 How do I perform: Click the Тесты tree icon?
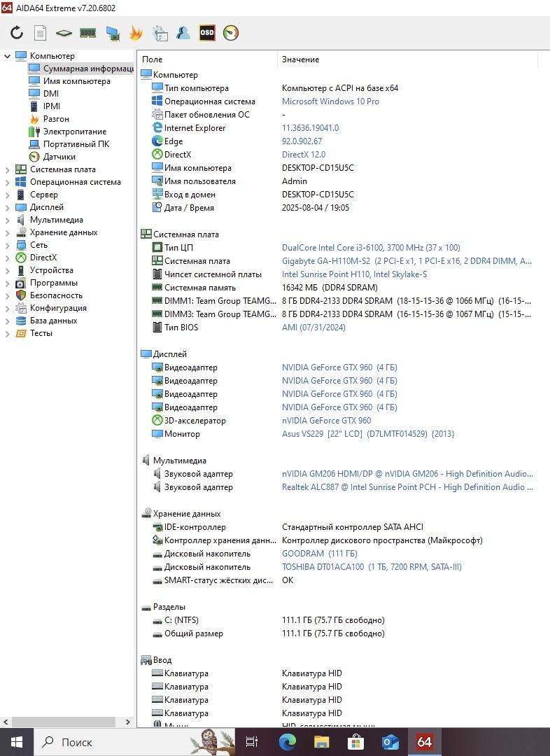[21, 332]
